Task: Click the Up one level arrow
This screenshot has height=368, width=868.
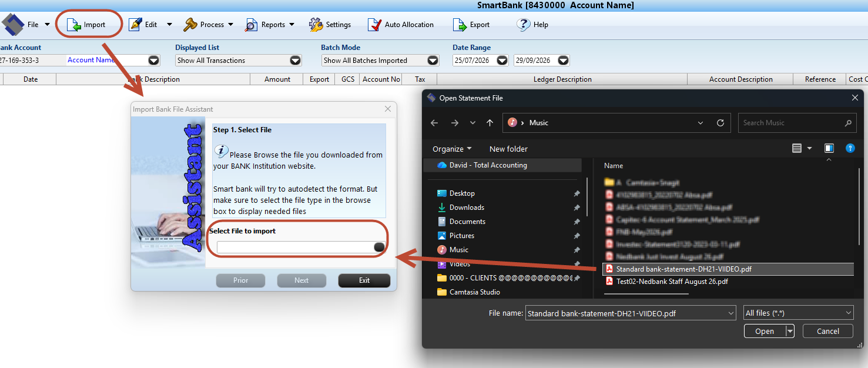Action: click(x=490, y=123)
